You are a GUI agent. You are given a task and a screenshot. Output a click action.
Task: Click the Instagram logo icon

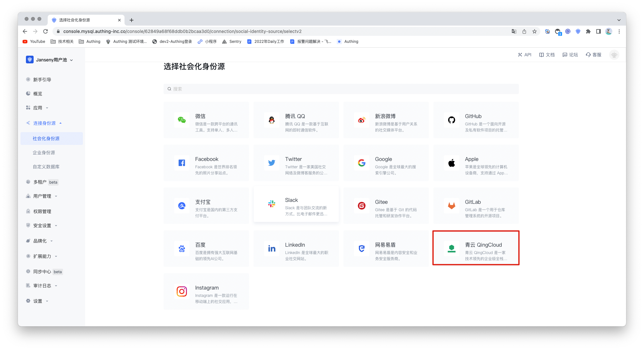[182, 291]
